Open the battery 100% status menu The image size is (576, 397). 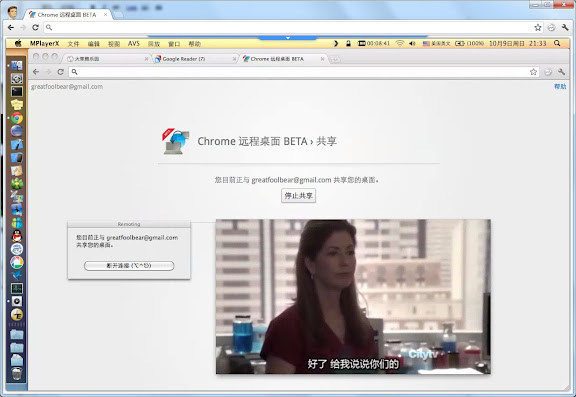[469, 43]
